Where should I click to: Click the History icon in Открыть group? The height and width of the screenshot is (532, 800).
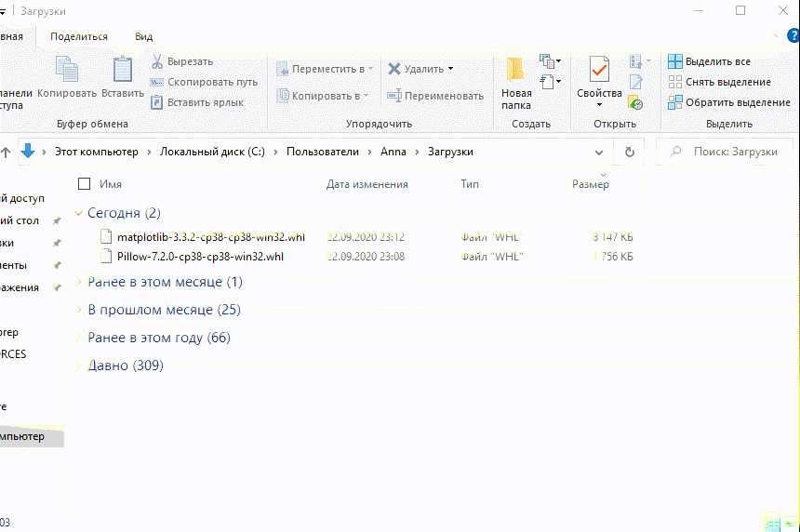click(x=635, y=102)
